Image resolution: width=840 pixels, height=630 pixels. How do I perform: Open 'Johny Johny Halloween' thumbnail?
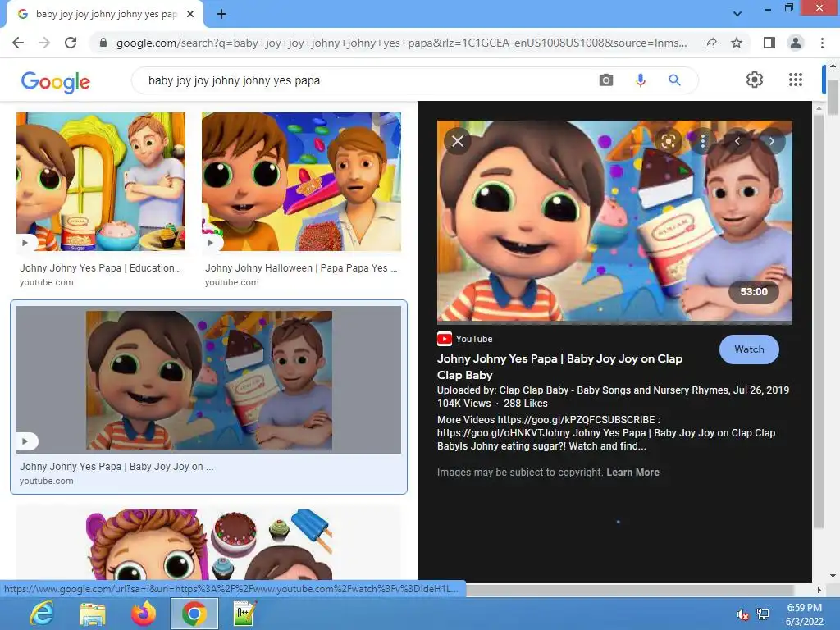click(x=301, y=181)
